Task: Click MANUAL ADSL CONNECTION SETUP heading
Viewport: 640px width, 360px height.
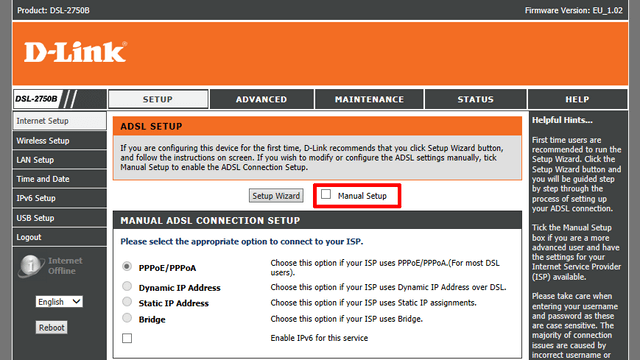Action: [210, 220]
